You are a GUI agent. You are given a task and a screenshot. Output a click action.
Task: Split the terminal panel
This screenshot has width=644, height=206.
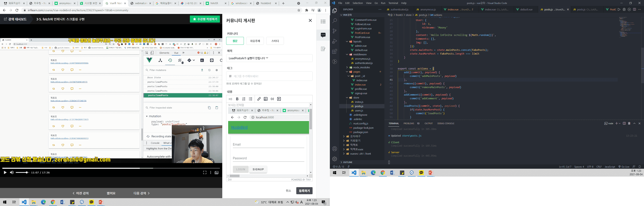pos(624,123)
